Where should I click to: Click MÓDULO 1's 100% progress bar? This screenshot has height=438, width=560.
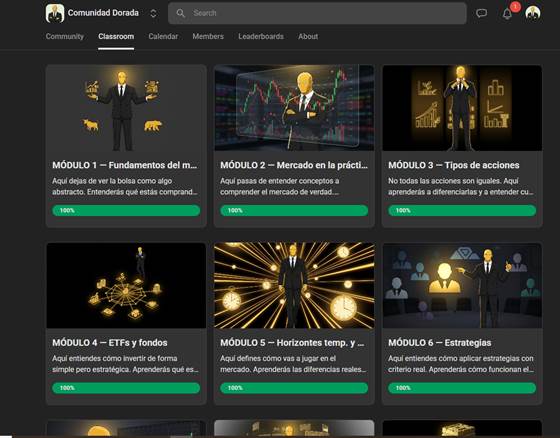[x=126, y=210]
